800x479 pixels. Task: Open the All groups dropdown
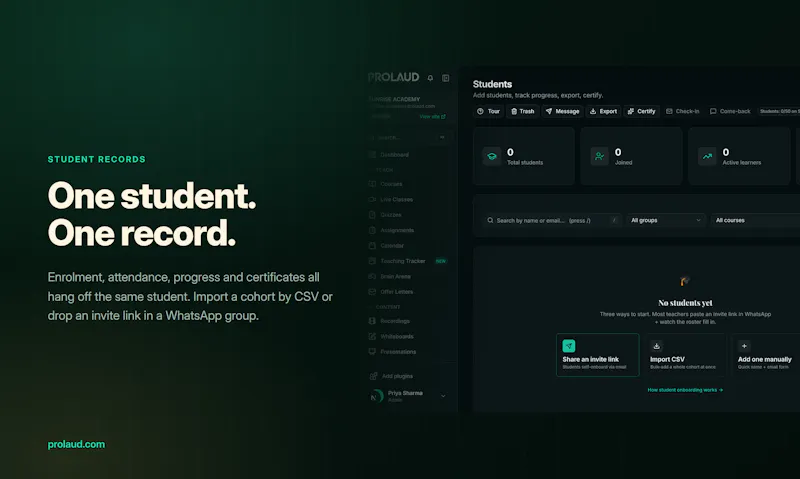(666, 220)
